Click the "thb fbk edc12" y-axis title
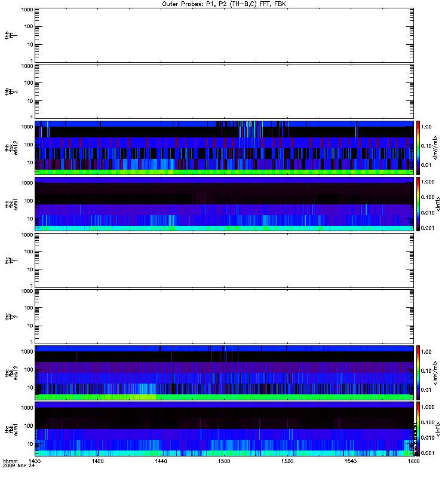The height and width of the screenshot is (478, 448). pyautogui.click(x=11, y=148)
